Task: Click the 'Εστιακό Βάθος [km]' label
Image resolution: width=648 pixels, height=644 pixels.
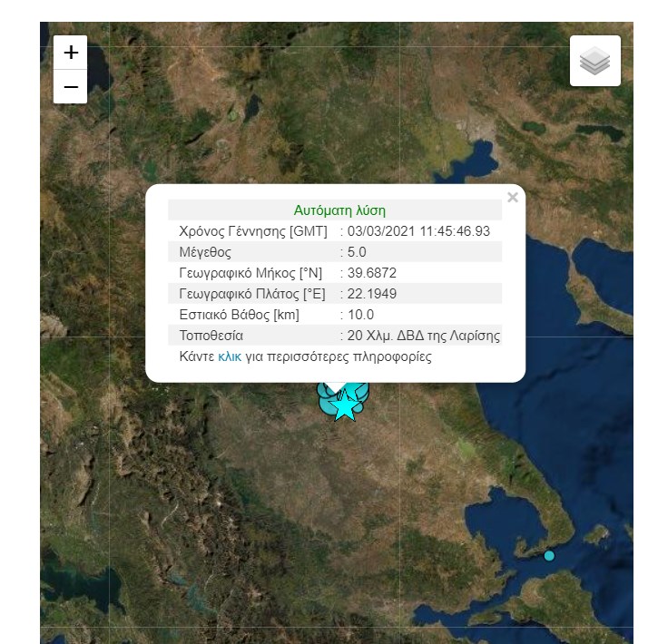Action: coord(240,315)
